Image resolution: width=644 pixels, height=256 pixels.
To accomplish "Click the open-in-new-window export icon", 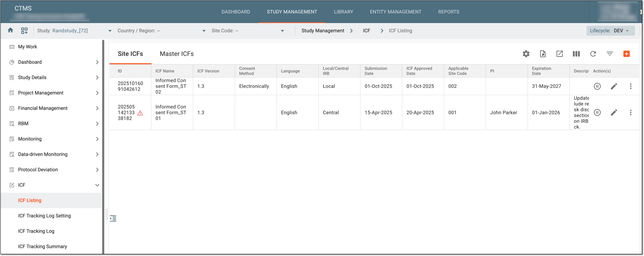I will pyautogui.click(x=560, y=54).
